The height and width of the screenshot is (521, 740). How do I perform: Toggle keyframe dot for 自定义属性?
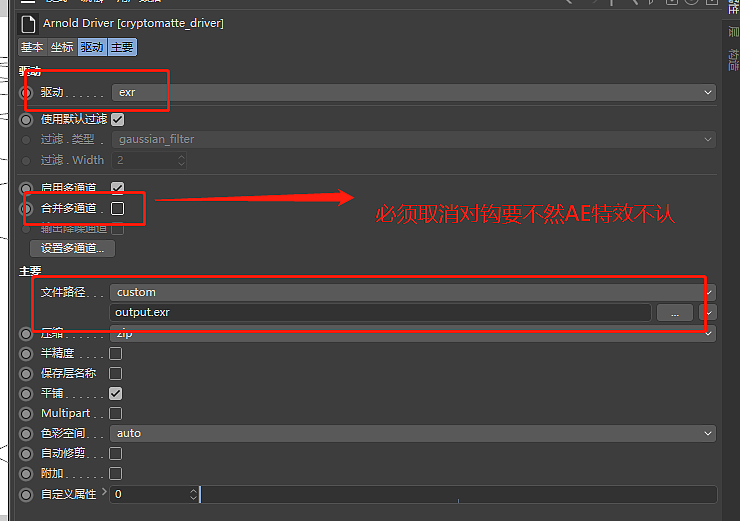point(26,495)
